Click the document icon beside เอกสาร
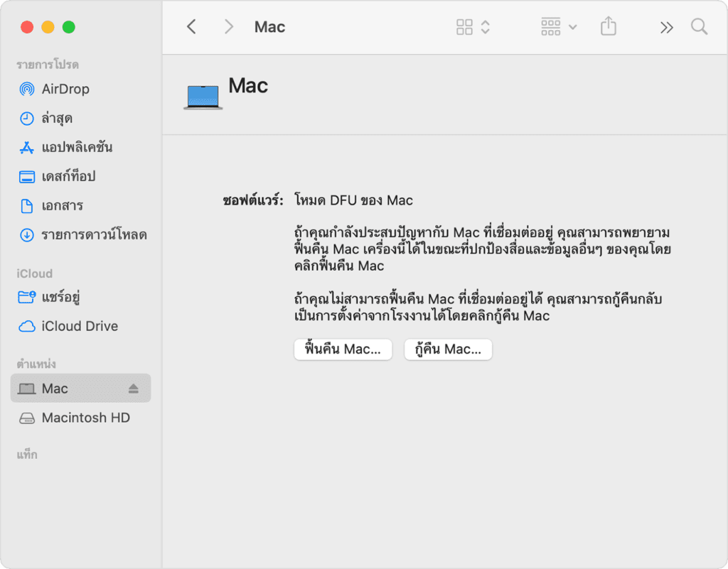The width and height of the screenshot is (728, 569). pos(27,206)
